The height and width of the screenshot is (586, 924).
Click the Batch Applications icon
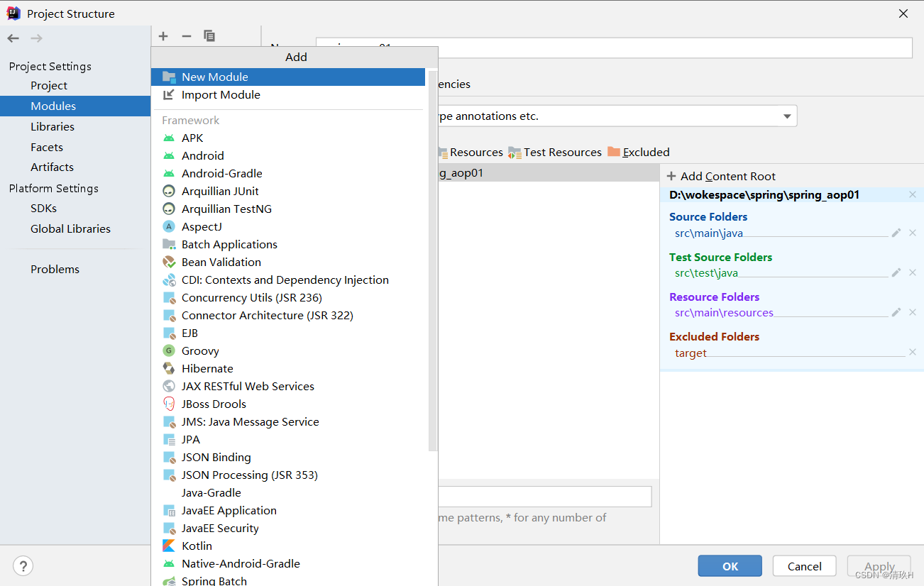[x=169, y=244]
